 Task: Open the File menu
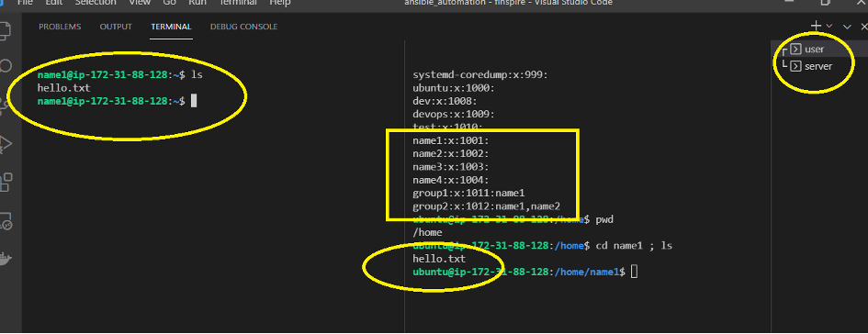tap(25, 3)
